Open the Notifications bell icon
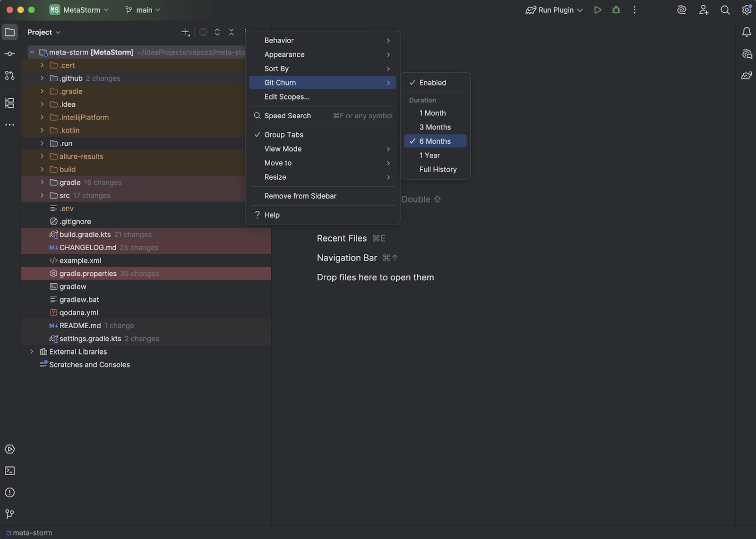The width and height of the screenshot is (756, 539). point(746,32)
